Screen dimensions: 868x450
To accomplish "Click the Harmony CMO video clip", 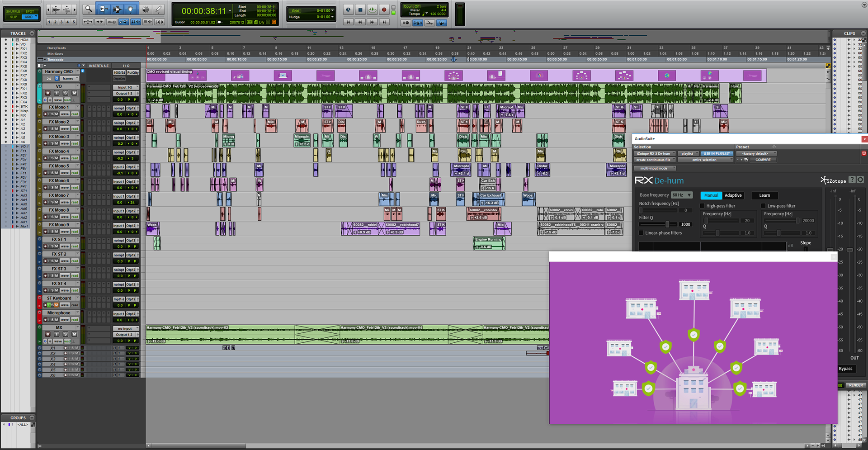I will pos(456,75).
